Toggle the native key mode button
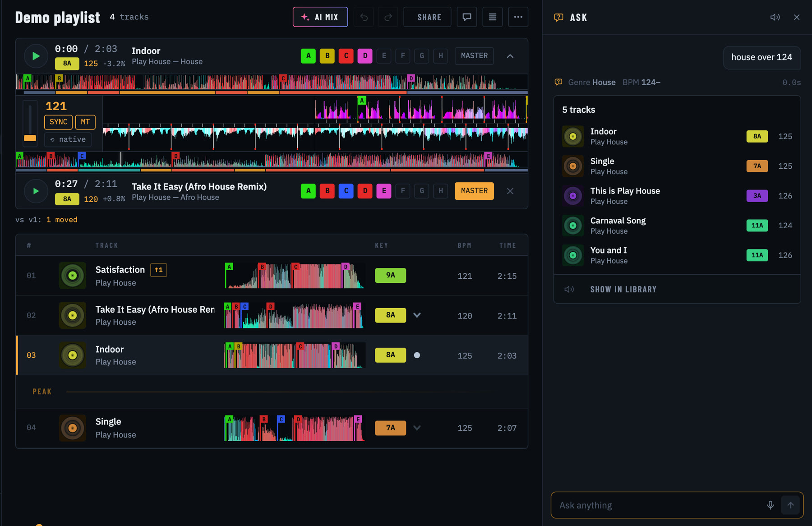Viewport: 812px width, 526px height. 68,139
